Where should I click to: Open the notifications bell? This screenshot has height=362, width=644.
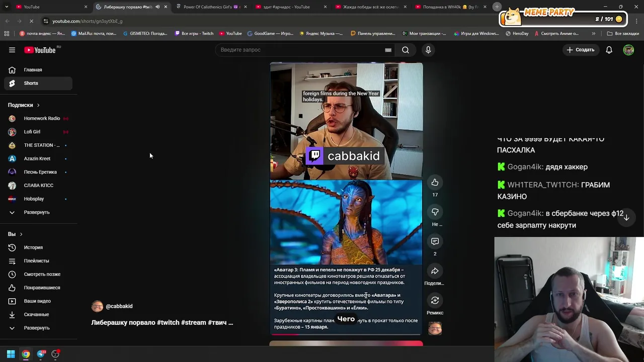point(609,50)
